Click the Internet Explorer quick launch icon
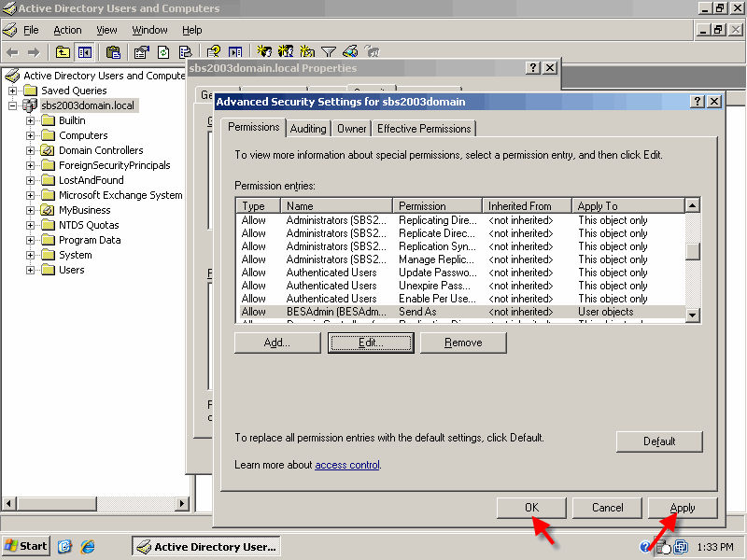747x560 pixels. pyautogui.click(x=88, y=546)
